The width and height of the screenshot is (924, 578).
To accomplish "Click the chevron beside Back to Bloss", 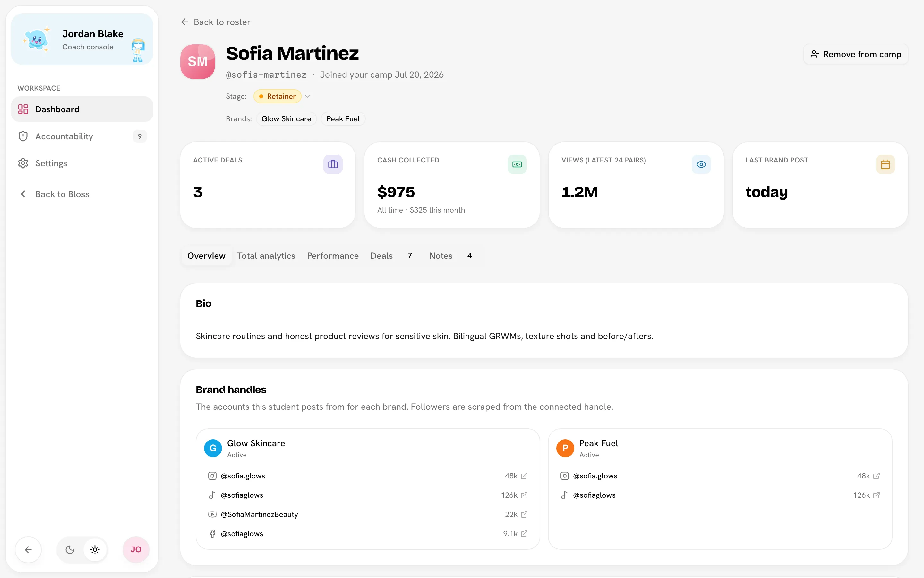I will pyautogui.click(x=23, y=194).
